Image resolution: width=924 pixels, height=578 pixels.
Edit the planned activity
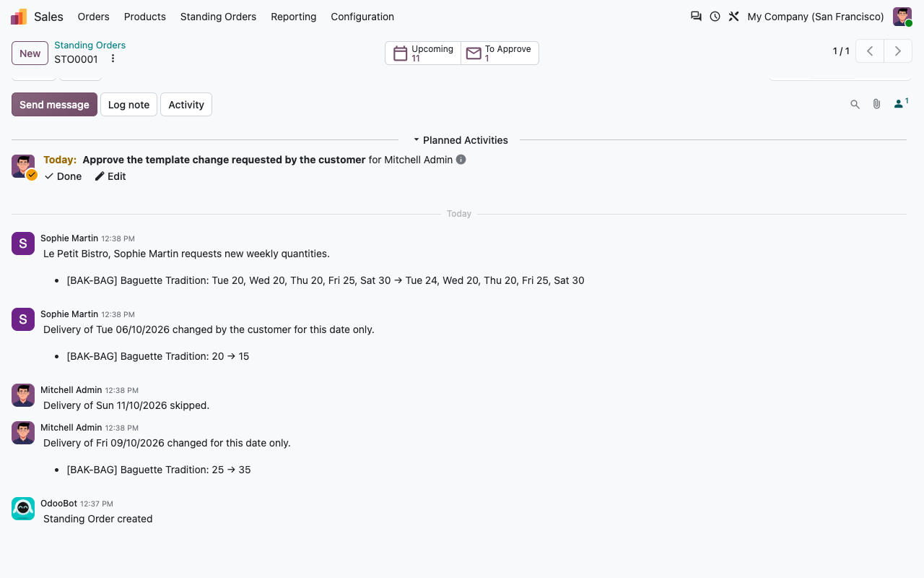[110, 176]
